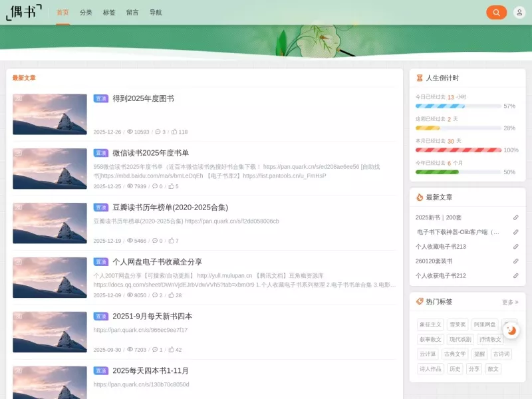This screenshot has height=399, width=532.
Task: Click comment icon for 个人网盘电子书收藏全分享
Action: click(155, 295)
